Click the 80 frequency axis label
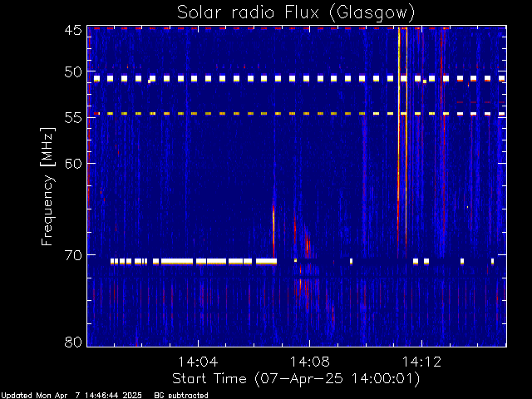The width and height of the screenshot is (532, 399). [x=73, y=342]
